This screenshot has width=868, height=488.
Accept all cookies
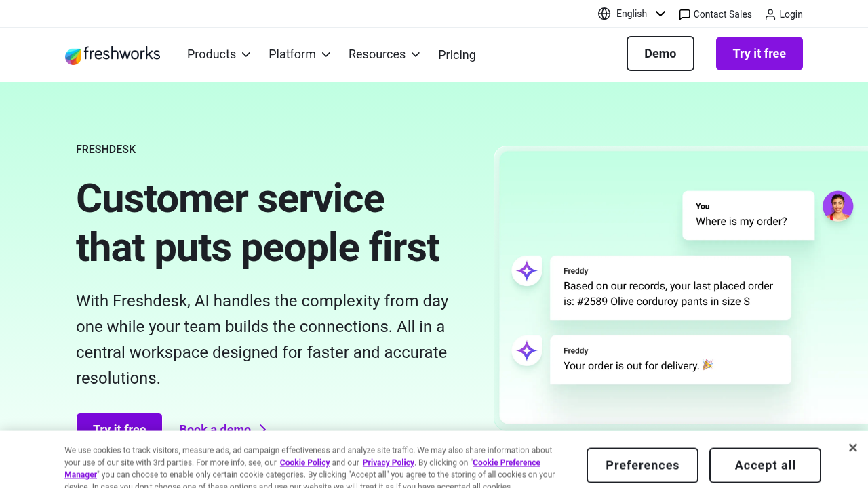tap(765, 465)
